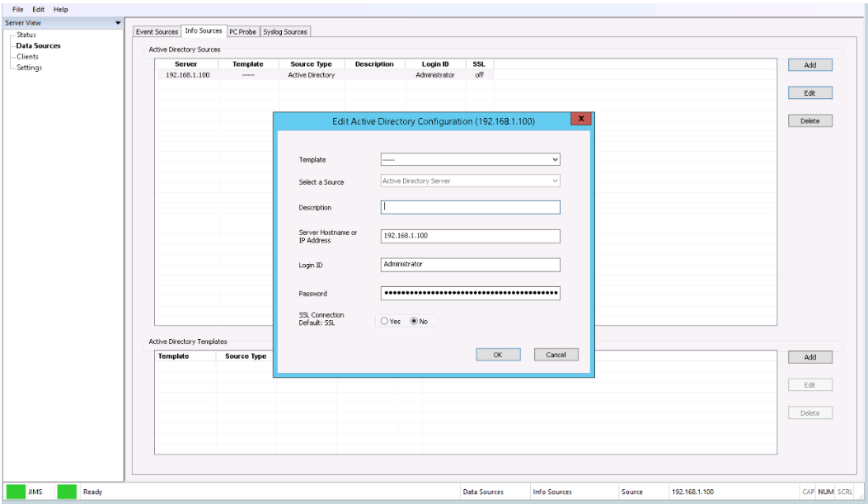868x504 pixels.
Task: Click the green JIMS status indicator
Action: [16, 492]
